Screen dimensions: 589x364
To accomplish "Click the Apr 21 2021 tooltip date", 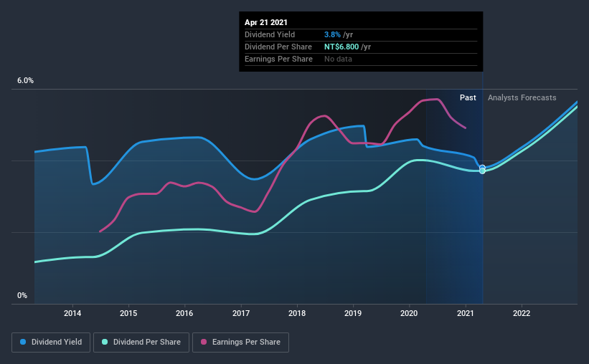I will click(x=266, y=22).
